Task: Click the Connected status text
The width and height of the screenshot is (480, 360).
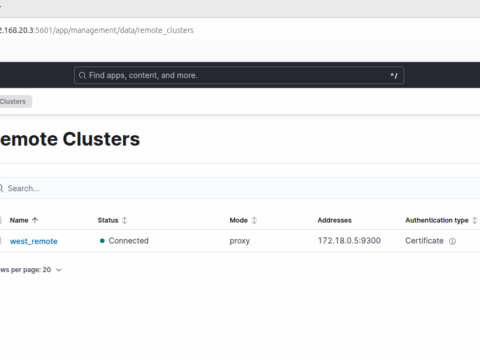Action: coord(128,241)
